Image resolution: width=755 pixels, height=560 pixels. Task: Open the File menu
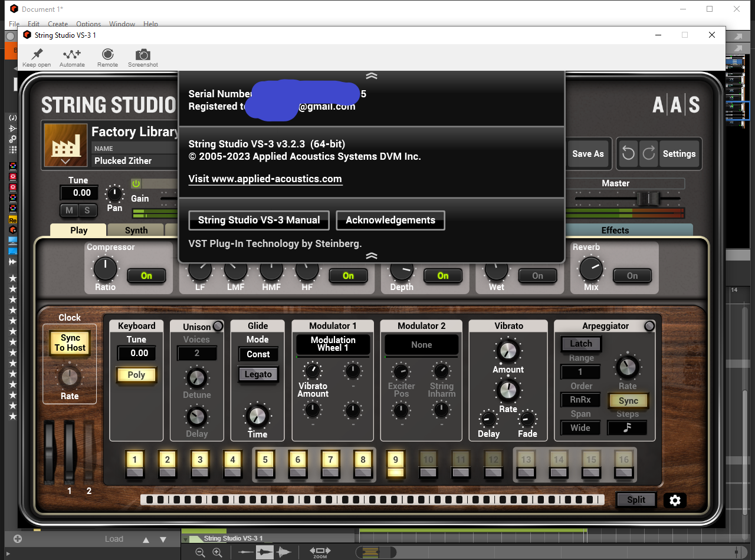pyautogui.click(x=14, y=24)
